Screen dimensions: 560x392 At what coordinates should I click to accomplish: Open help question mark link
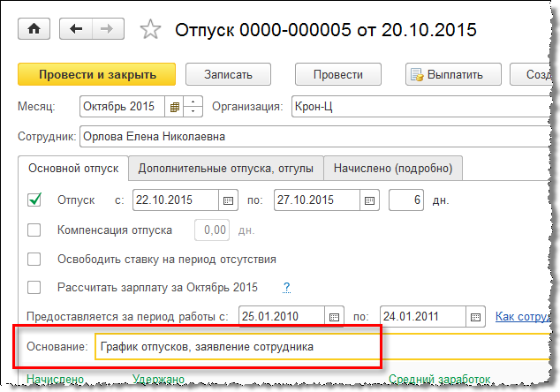tap(286, 288)
